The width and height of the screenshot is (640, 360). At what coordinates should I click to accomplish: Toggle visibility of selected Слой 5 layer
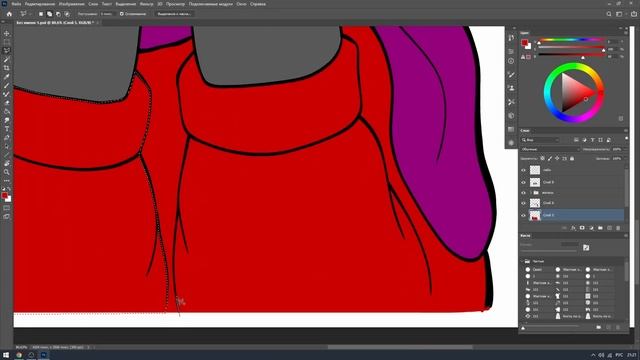tap(523, 215)
